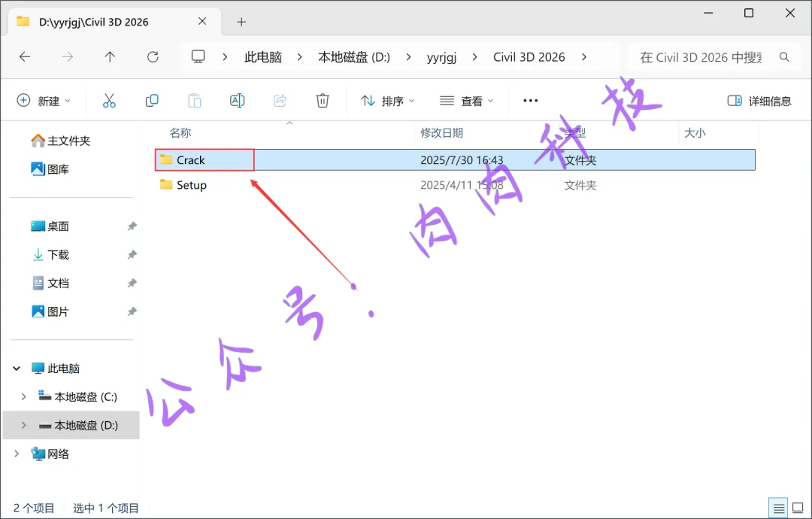Screen dimensions: 812x519
Task: Sort by 类型 column header
Action: click(x=575, y=133)
